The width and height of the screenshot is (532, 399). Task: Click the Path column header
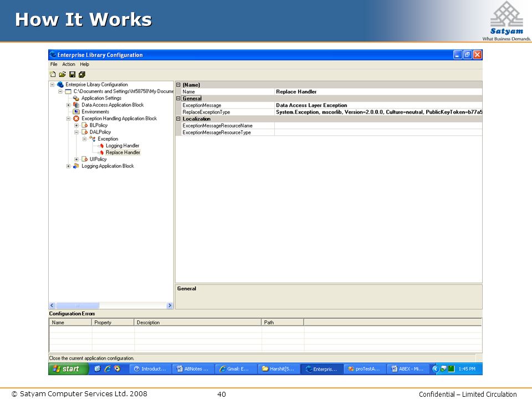click(x=283, y=323)
